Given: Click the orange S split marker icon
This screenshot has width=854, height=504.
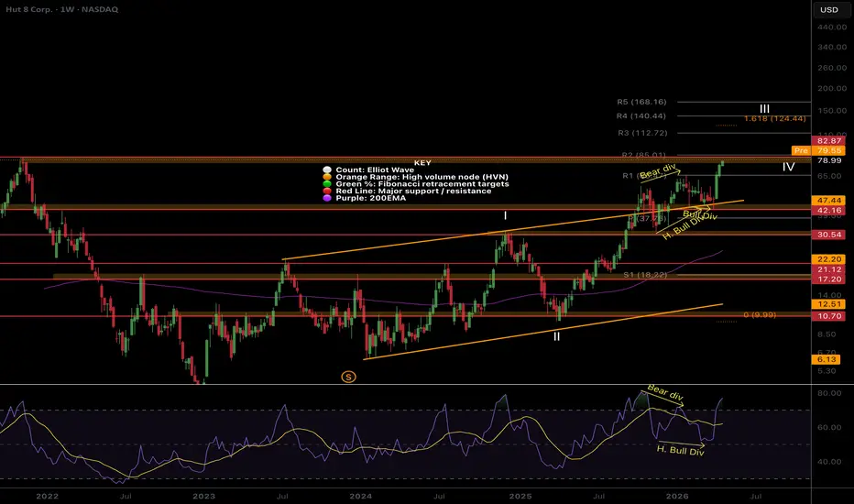Looking at the screenshot, I should click(x=348, y=377).
